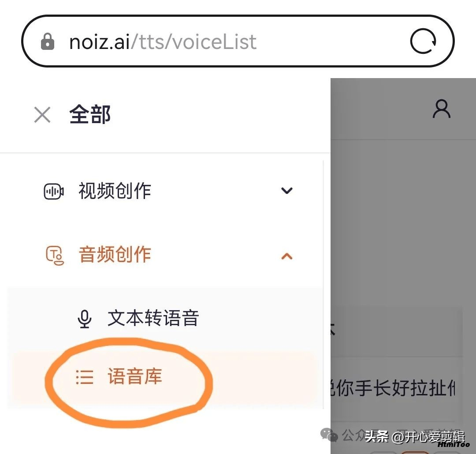Select the 视频创作 menu label
Viewport: 476px width, 454px height.
[x=115, y=191]
